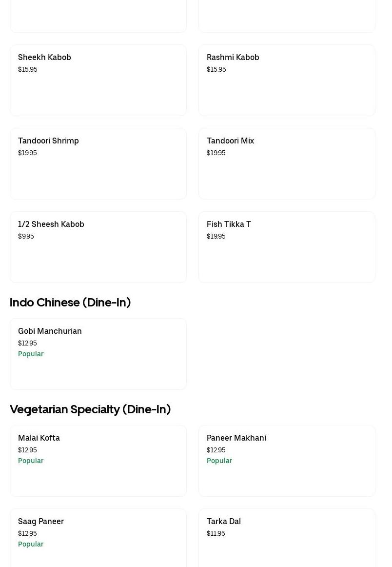This screenshot has width=392, height=567.
Task: Click the Vegetarian Specialty (Dine-In) heading
Action: tap(90, 409)
